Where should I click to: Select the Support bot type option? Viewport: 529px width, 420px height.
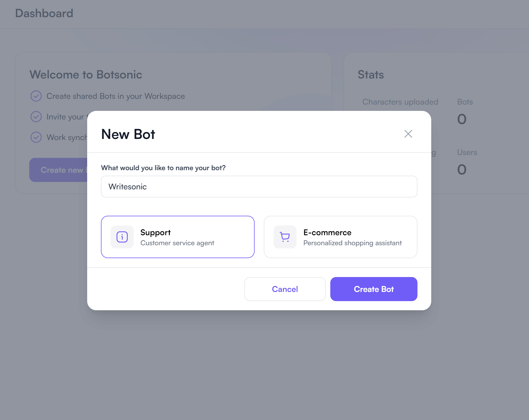[x=178, y=237]
